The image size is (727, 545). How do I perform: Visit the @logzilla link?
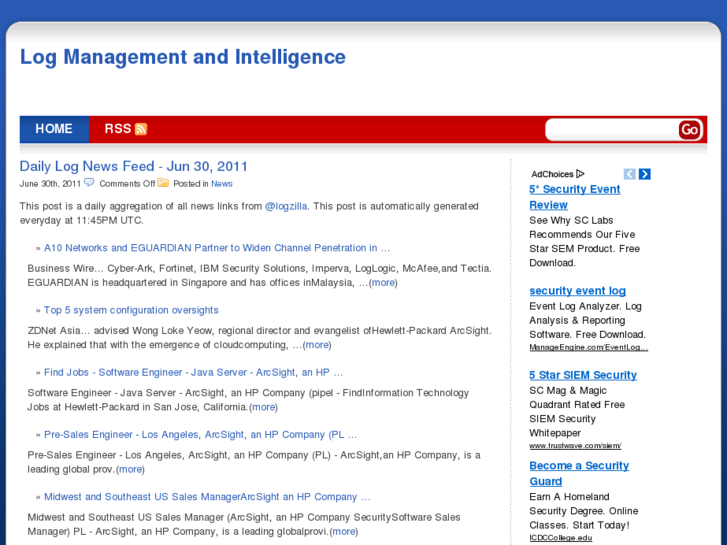pos(286,206)
